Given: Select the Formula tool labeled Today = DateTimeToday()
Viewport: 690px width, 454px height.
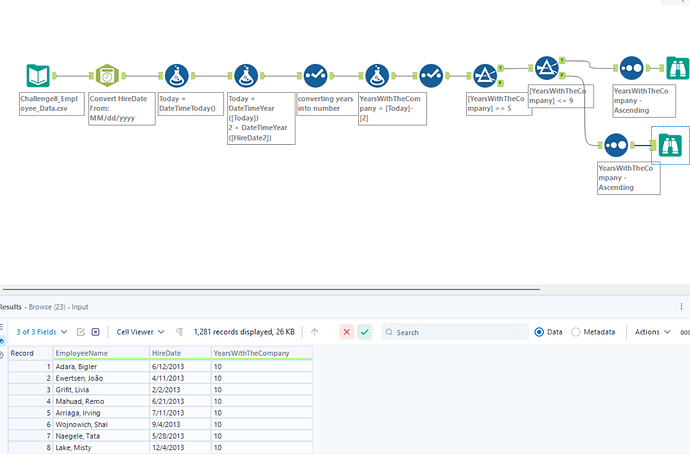Looking at the screenshot, I should point(177,76).
